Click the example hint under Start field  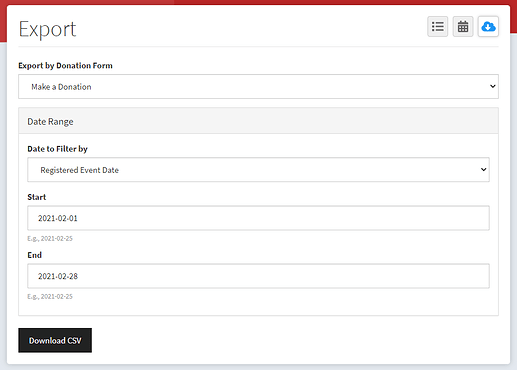click(x=50, y=238)
